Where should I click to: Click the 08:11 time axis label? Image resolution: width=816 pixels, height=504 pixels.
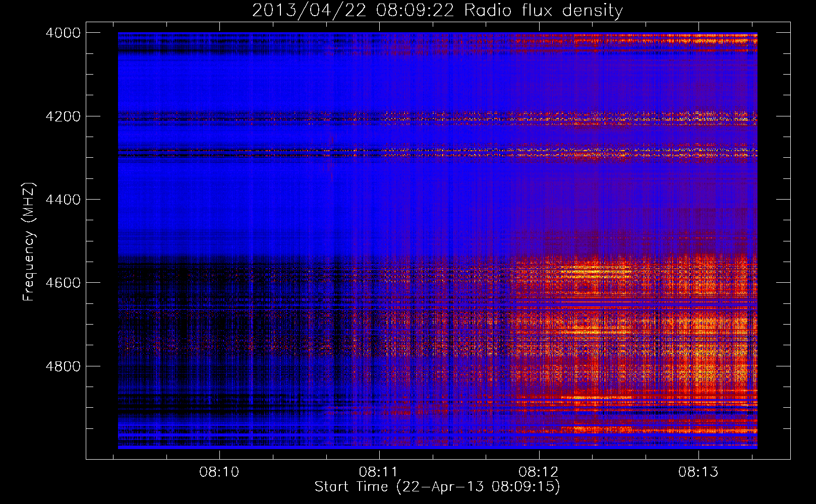379,472
